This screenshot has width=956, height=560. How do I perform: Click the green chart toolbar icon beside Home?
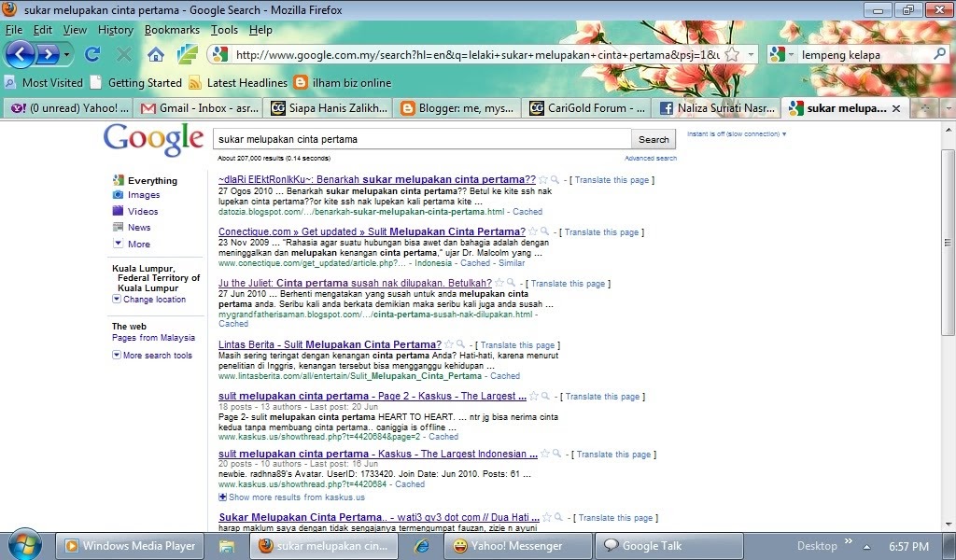(187, 55)
